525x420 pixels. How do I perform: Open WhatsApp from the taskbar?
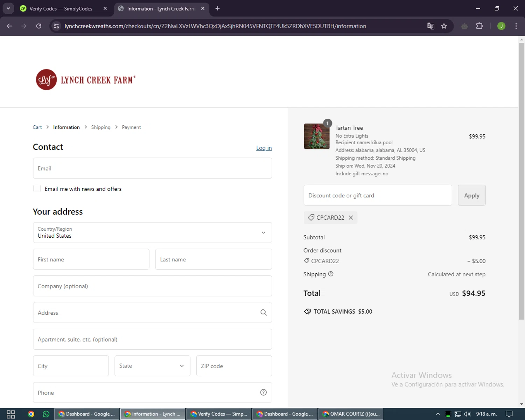(x=46, y=414)
